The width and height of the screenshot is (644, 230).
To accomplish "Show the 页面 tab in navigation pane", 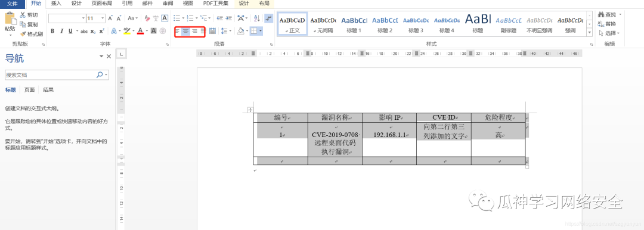I will click(x=30, y=90).
